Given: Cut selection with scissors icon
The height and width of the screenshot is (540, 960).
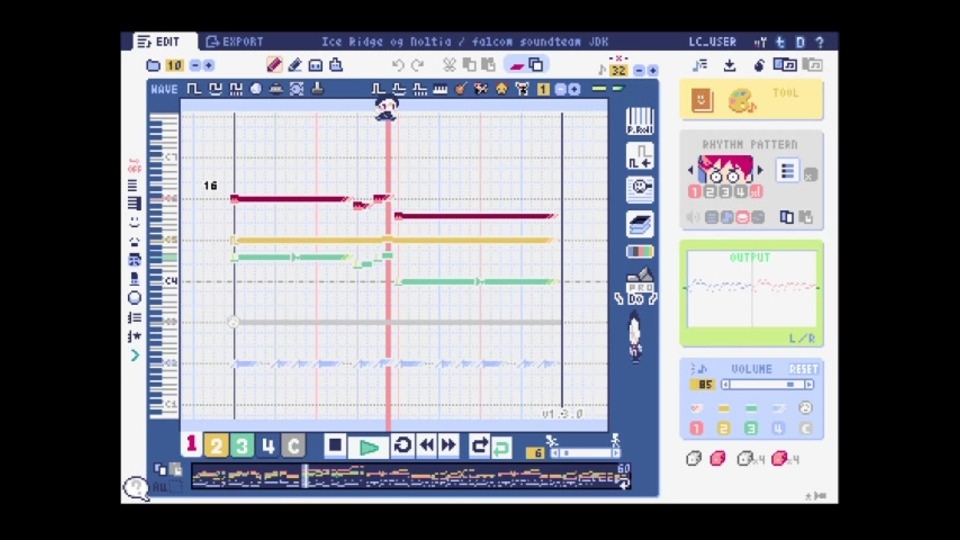Looking at the screenshot, I should click(x=449, y=65).
